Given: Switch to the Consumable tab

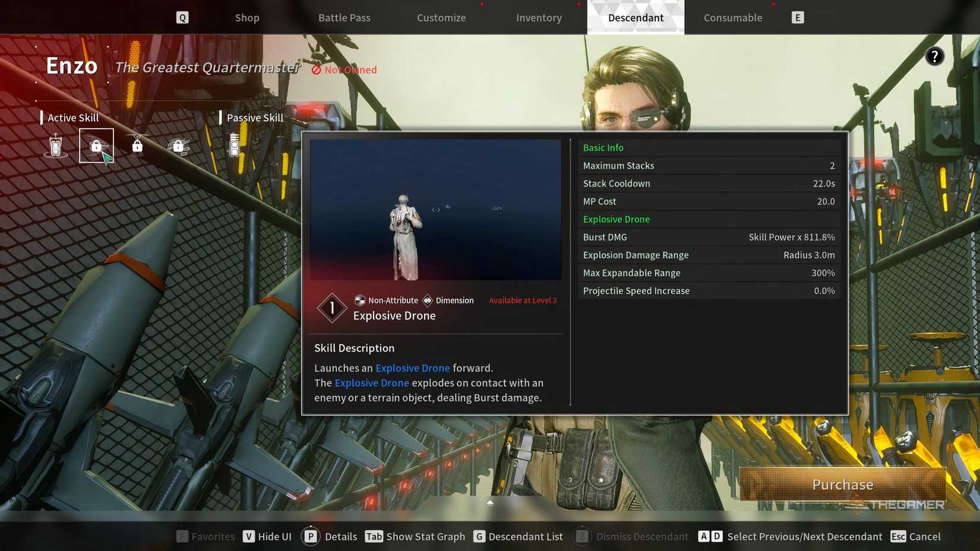Looking at the screenshot, I should click(x=732, y=18).
